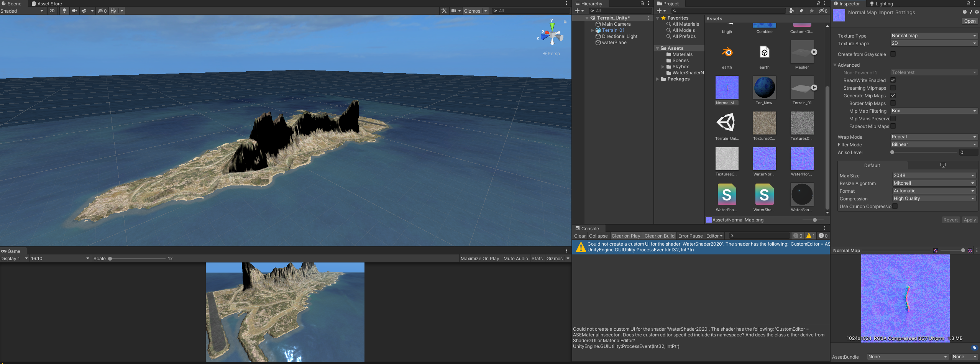Play the Mesher asset preview

click(814, 52)
